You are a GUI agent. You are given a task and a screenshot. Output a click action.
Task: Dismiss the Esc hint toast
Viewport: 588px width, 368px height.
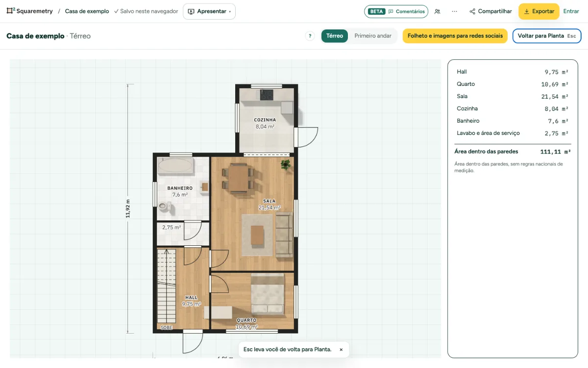(x=341, y=350)
